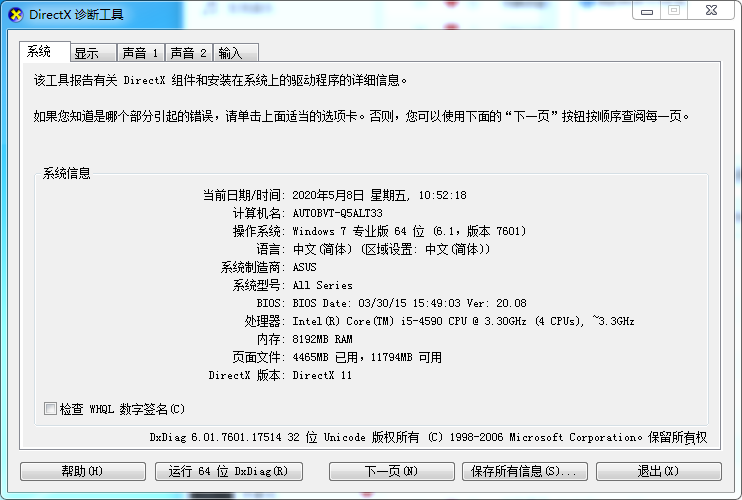Click the DirectX 版本 field label
Viewport: 742px width, 500px height.
(x=247, y=375)
